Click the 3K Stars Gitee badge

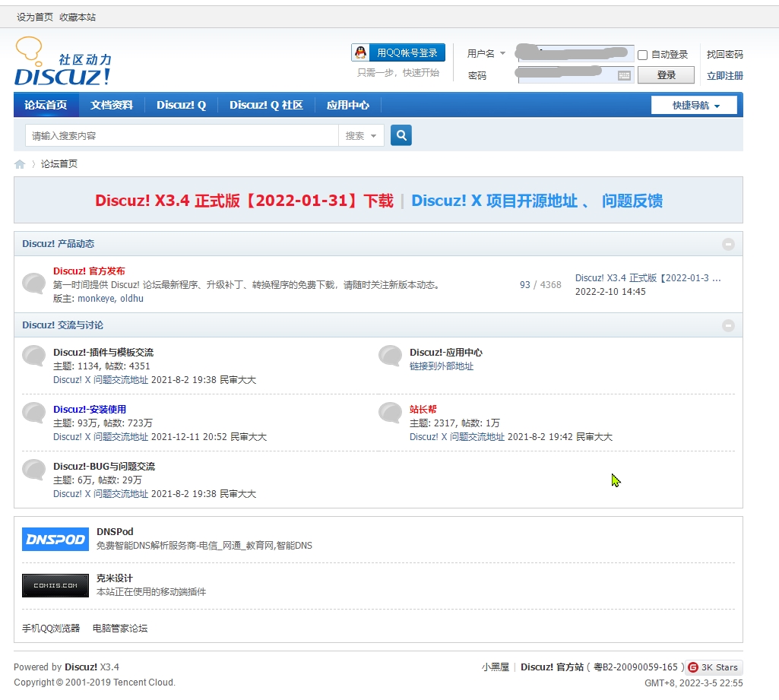pos(714,667)
